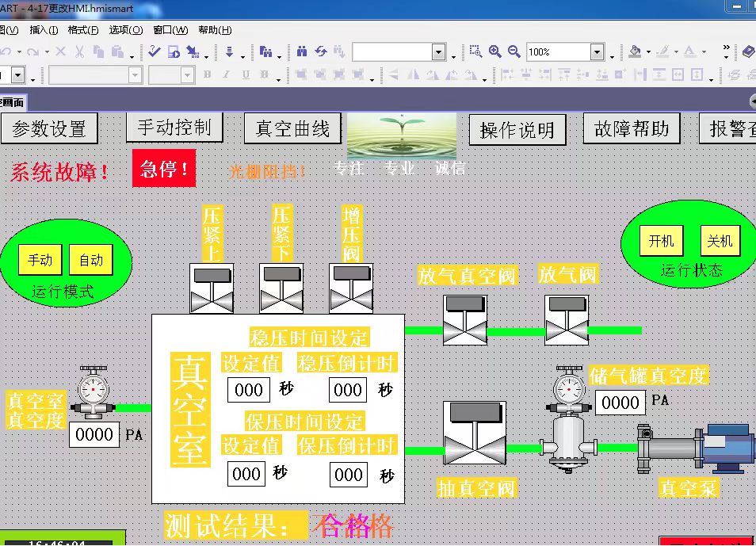Select 自动 automatic run mode
This screenshot has height=546, width=756.
(x=91, y=260)
